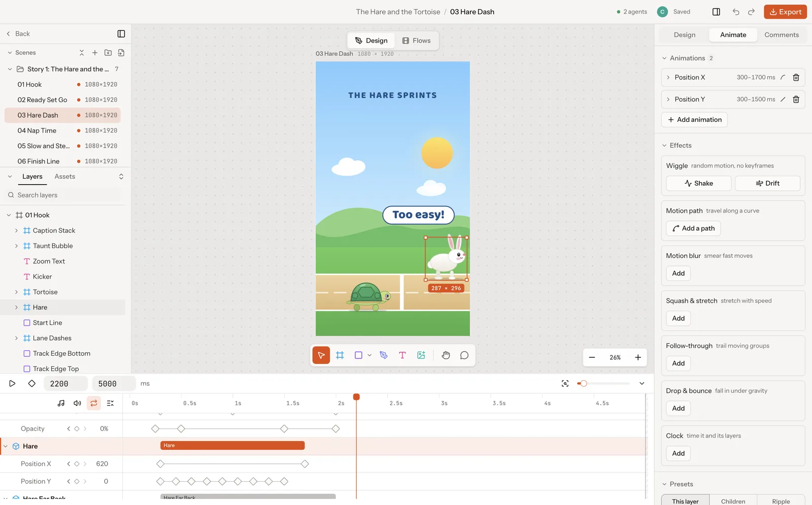The image size is (812, 505).
Task: Click the redo arrow icon
Action: pyautogui.click(x=752, y=12)
